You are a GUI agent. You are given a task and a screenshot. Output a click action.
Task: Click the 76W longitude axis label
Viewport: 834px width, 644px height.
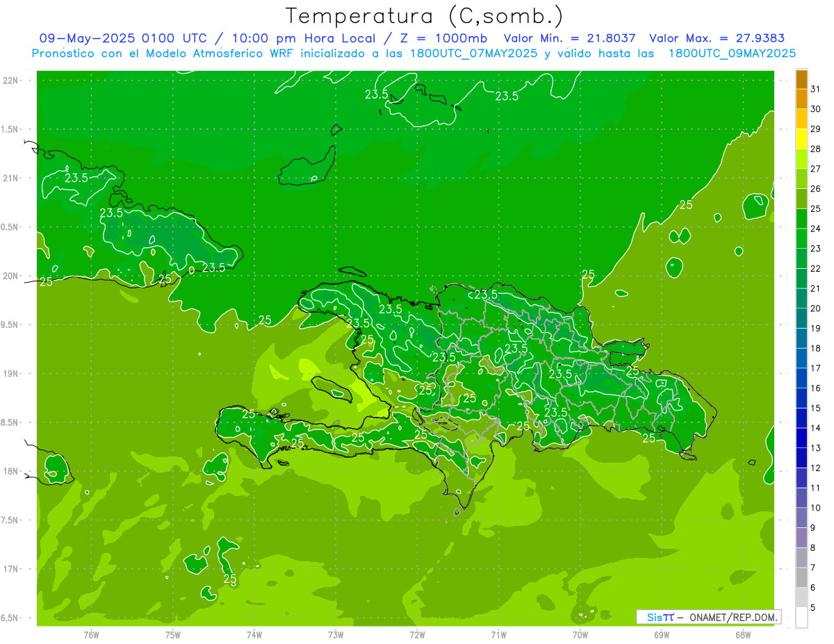point(91,635)
